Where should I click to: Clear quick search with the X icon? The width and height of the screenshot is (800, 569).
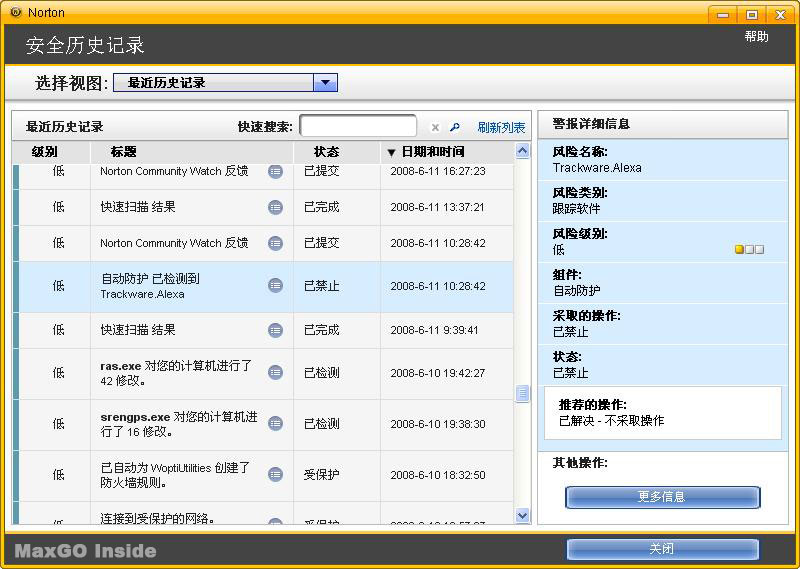(x=435, y=128)
